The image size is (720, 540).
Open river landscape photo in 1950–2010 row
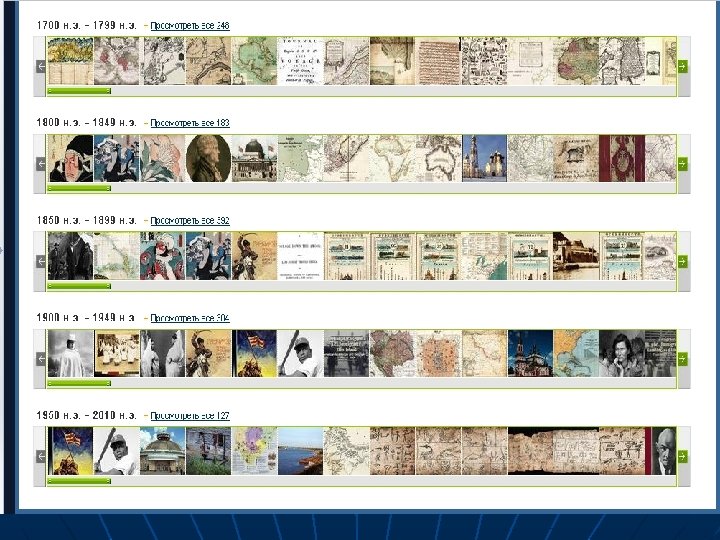pyautogui.click(x=300, y=451)
